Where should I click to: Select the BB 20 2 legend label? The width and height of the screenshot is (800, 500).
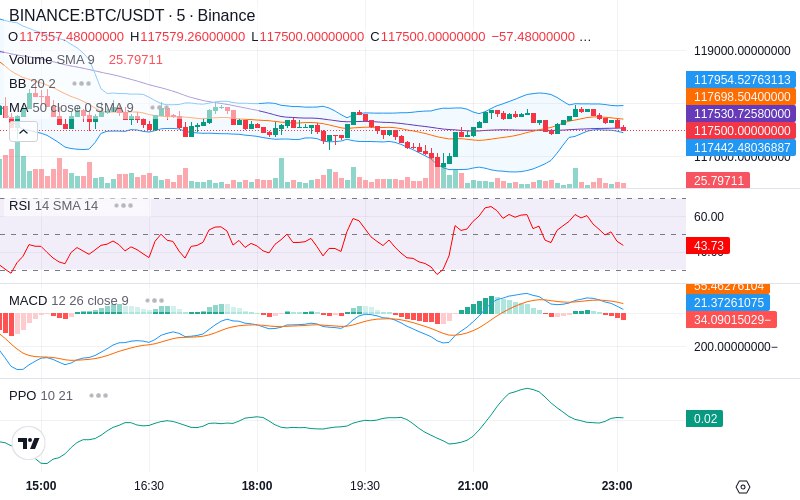(x=32, y=84)
